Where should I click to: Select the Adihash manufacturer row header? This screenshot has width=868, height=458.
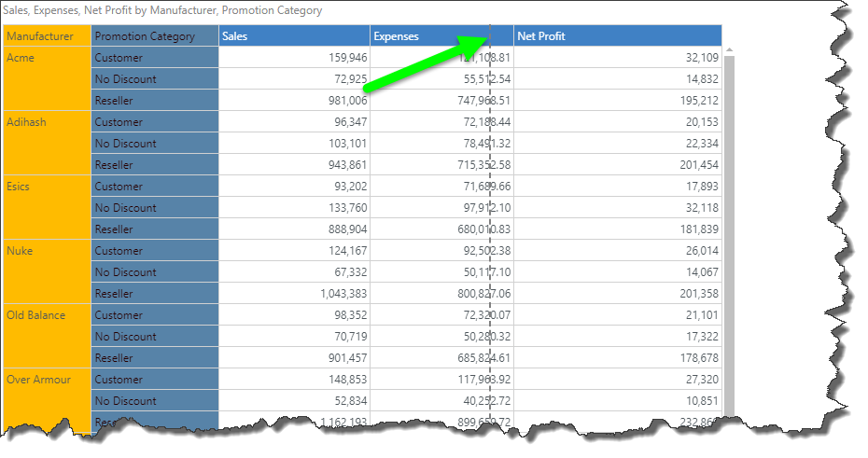pos(47,122)
